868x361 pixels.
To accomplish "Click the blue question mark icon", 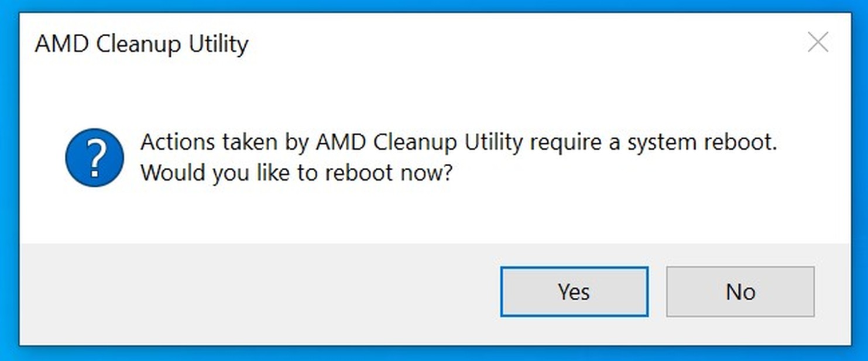I will point(95,158).
